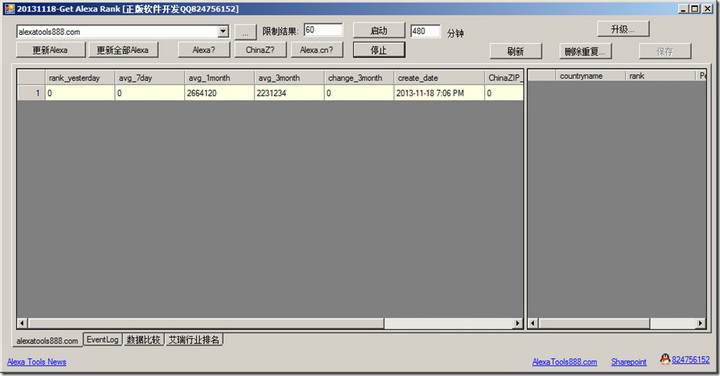Select the avg_1month column header
The width and height of the screenshot is (720, 376).
point(219,78)
